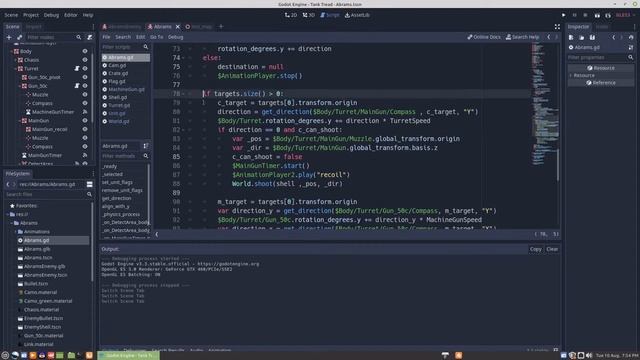
Task: Open volume control in system tray
Action: [x=589, y=356]
